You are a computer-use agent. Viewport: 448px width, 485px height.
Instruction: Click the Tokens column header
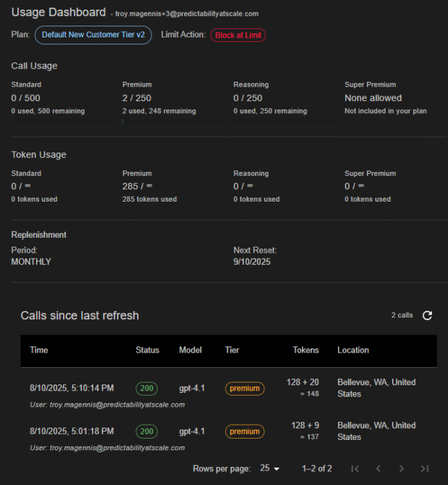tap(305, 350)
